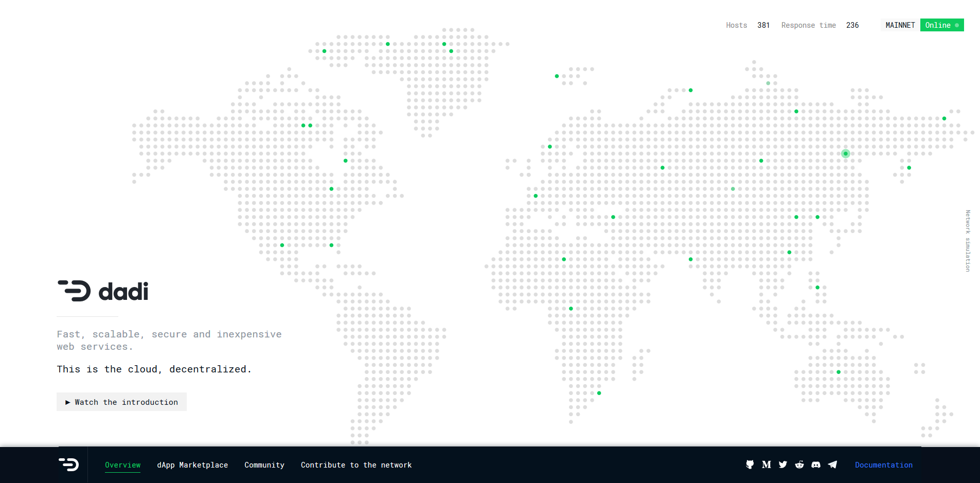Visit the Reddit icon link
Screen dimensions: 980x483
pos(799,464)
